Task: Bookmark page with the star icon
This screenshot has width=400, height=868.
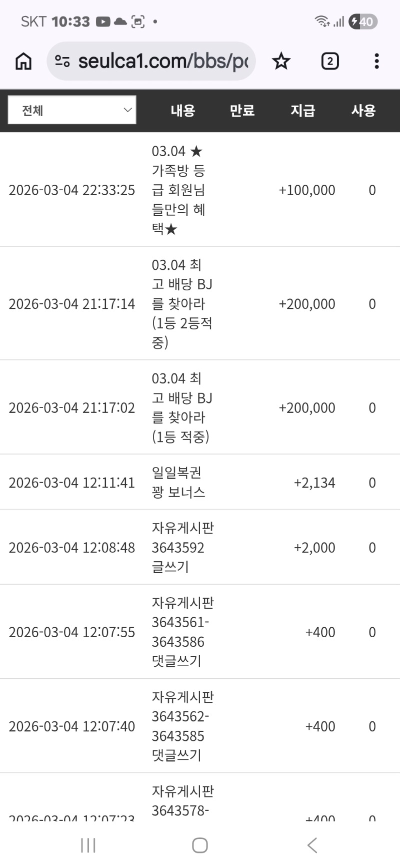Action: point(281,62)
